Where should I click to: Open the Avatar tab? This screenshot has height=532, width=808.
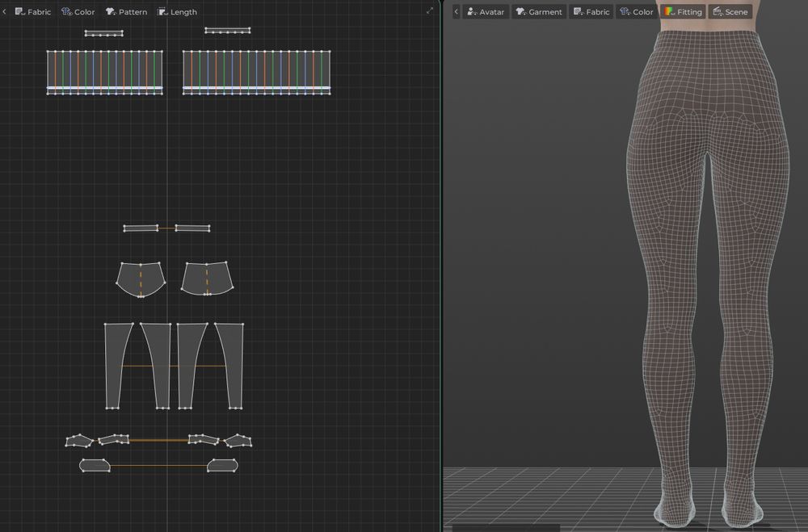[486, 11]
